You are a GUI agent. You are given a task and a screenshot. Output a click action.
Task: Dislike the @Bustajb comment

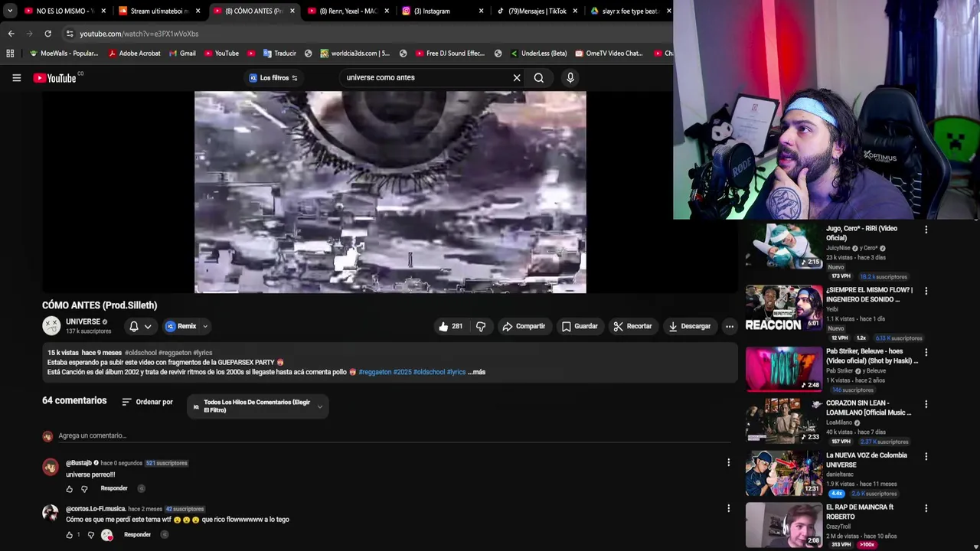click(x=84, y=488)
